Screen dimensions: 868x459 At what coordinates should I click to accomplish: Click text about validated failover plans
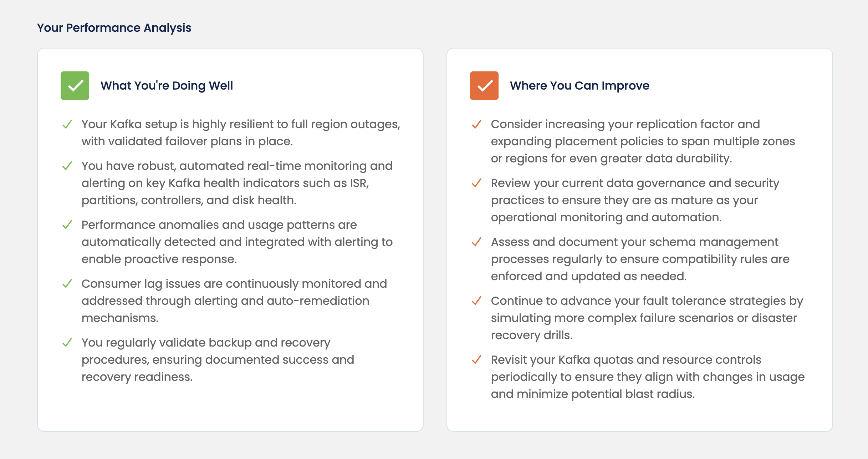pos(187,141)
